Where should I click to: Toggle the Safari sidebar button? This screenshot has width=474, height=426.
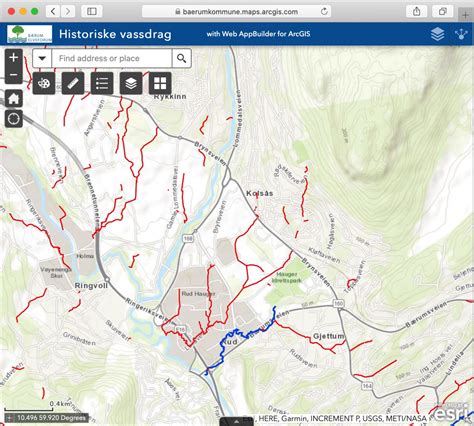point(92,12)
